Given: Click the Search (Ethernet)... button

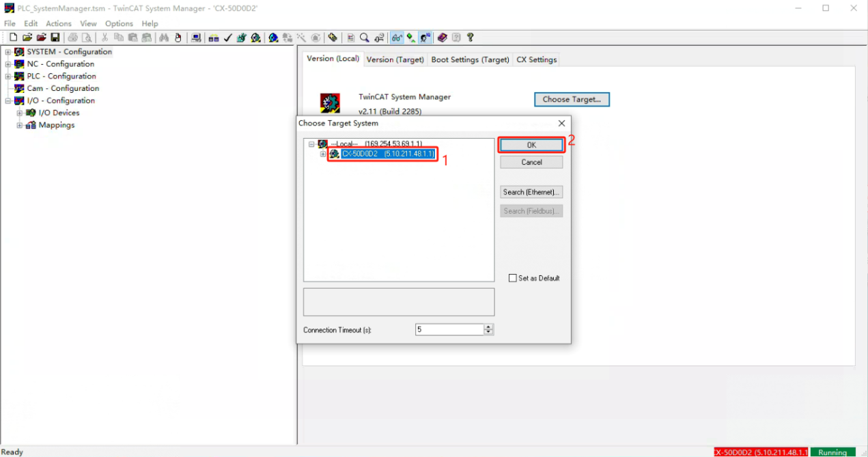Looking at the screenshot, I should (x=531, y=193).
